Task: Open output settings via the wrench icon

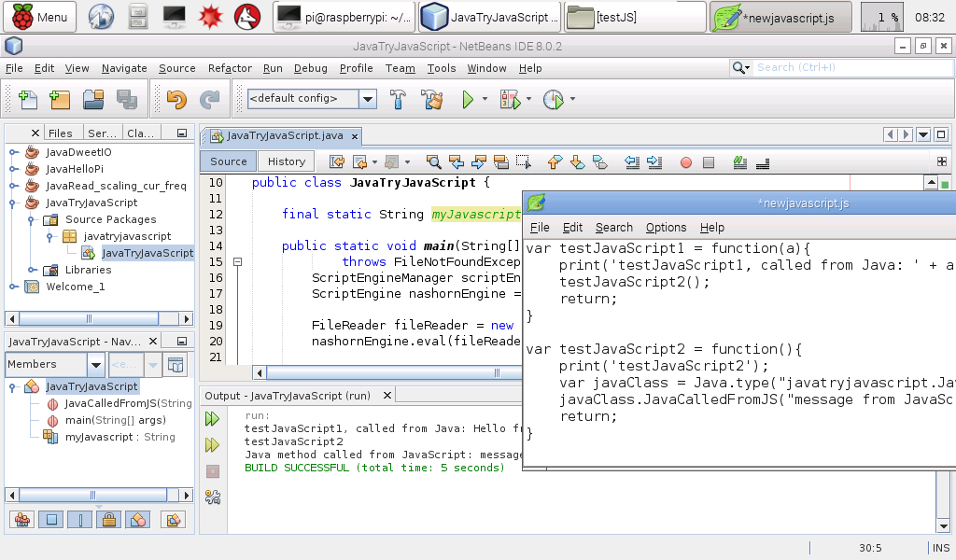Action: pos(213,497)
